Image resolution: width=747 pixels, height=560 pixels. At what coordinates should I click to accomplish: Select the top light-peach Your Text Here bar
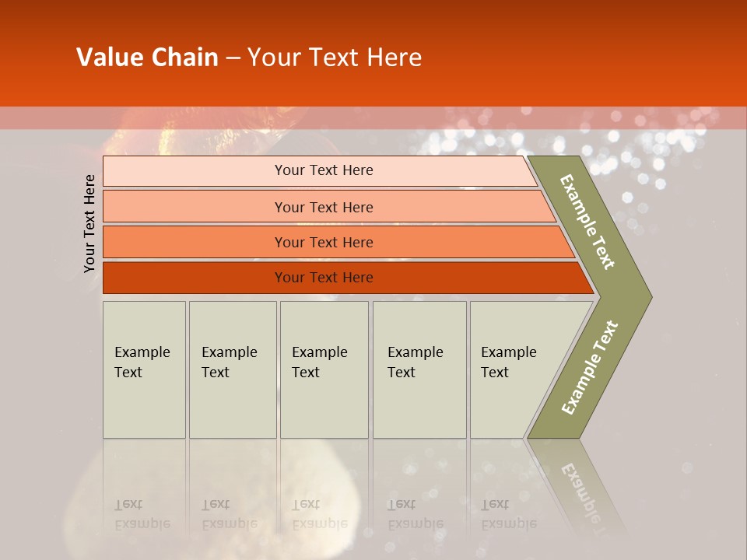click(x=323, y=170)
